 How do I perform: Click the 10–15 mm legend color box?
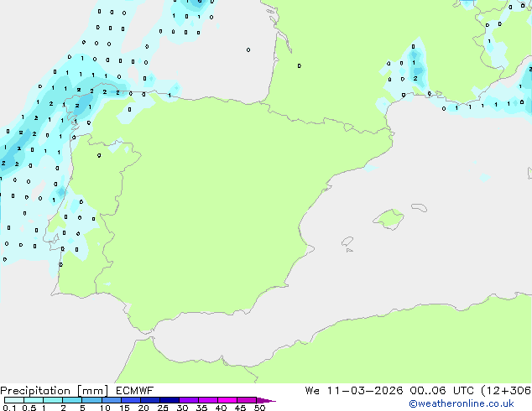(x=111, y=400)
